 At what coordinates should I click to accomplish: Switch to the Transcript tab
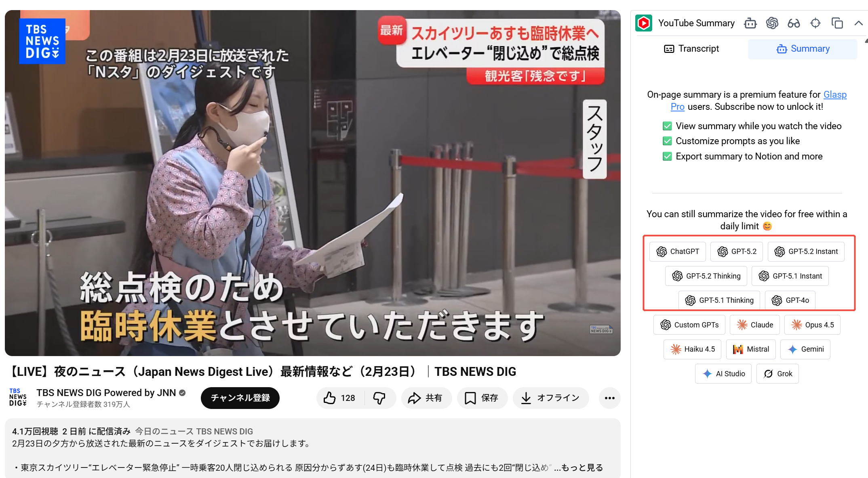click(691, 48)
